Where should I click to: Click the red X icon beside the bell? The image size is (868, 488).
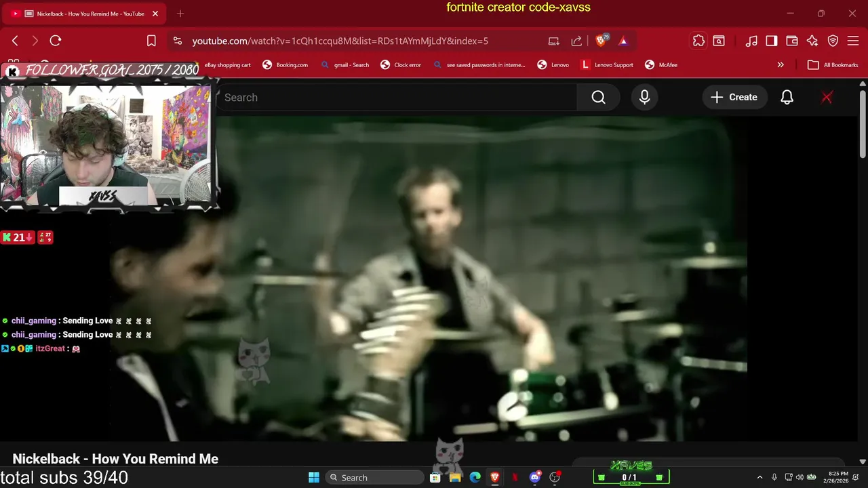(827, 98)
